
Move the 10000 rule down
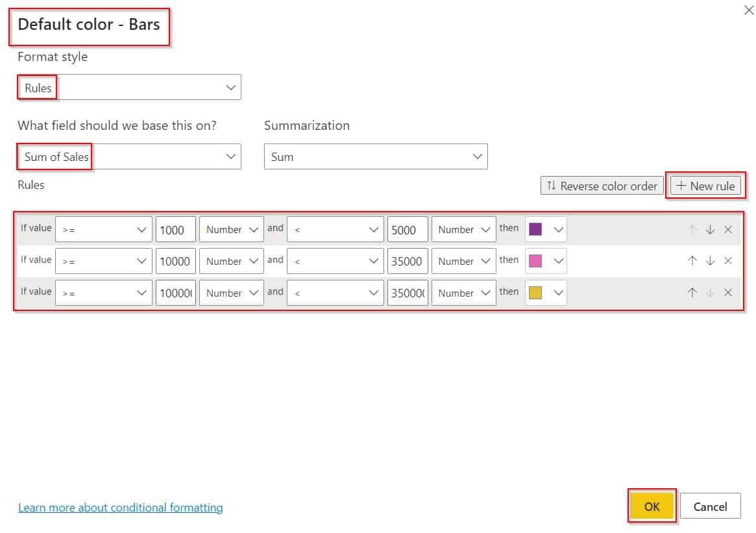710,261
